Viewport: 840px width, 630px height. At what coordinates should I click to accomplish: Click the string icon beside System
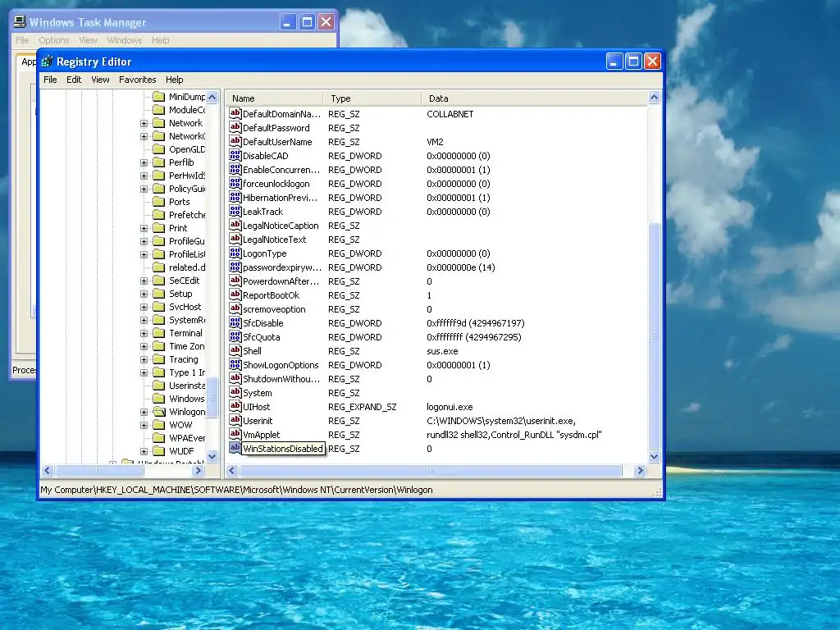tap(235, 392)
